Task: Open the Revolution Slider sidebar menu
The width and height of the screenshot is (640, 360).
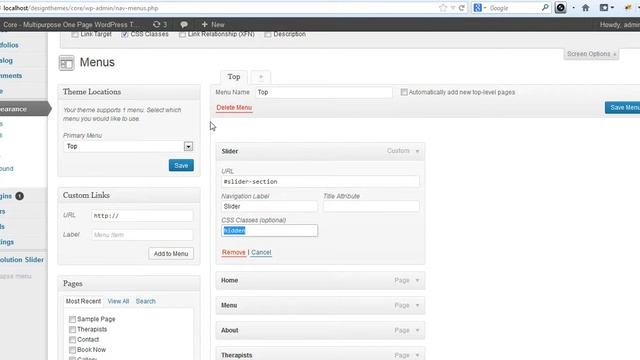Action: click(22, 260)
